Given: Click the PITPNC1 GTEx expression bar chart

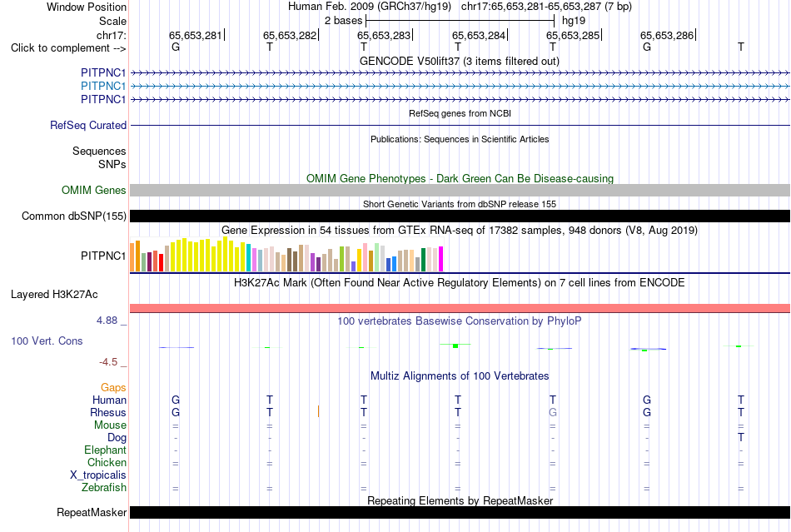Looking at the screenshot, I should (x=286, y=255).
